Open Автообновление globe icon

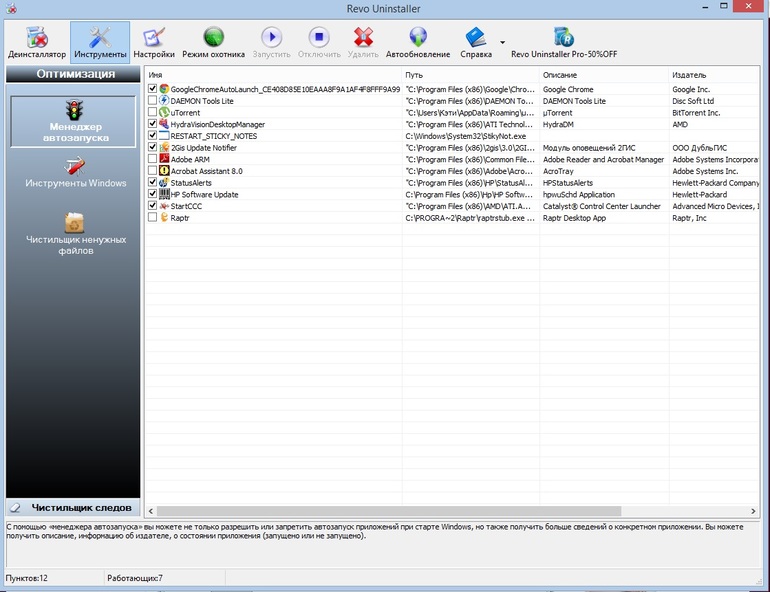click(x=418, y=42)
